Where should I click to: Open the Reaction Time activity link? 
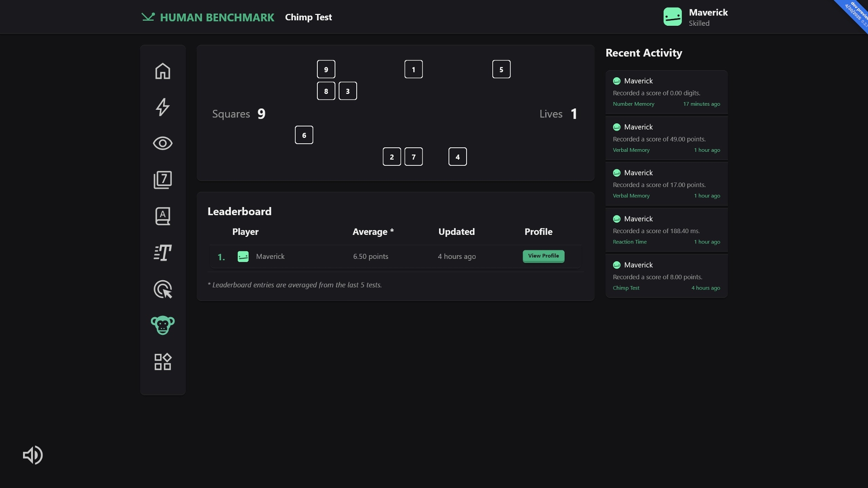point(630,242)
